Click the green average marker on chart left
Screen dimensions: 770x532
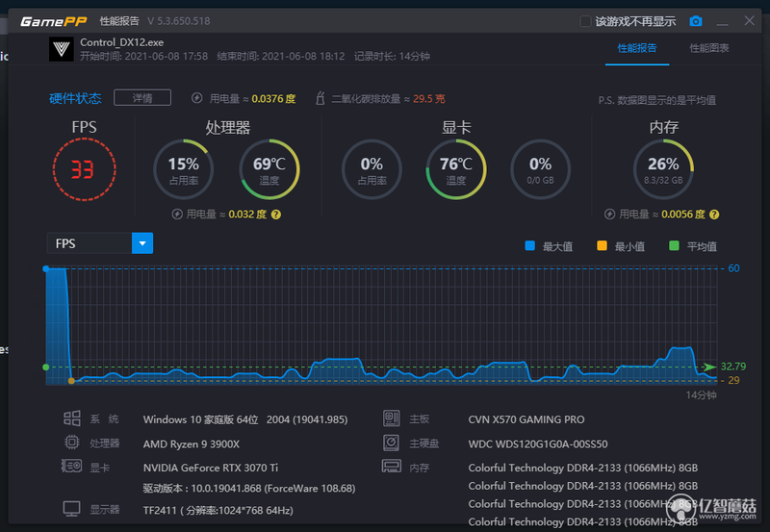point(45,367)
